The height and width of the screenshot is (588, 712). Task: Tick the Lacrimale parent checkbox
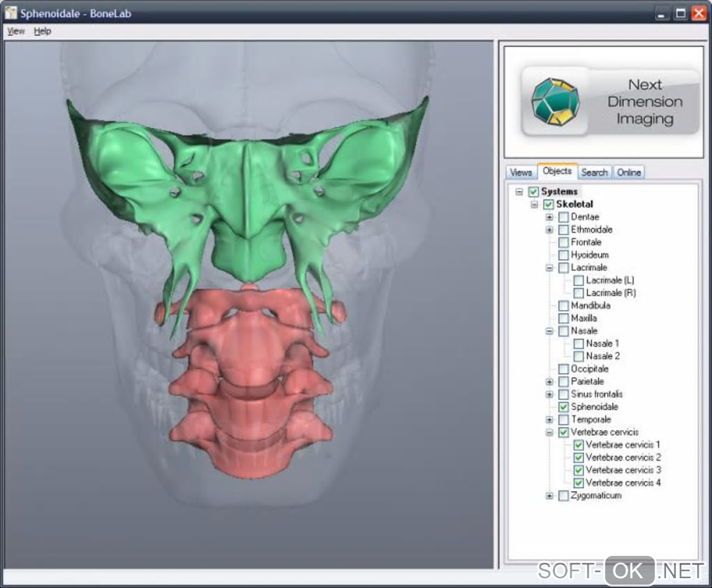click(x=563, y=267)
